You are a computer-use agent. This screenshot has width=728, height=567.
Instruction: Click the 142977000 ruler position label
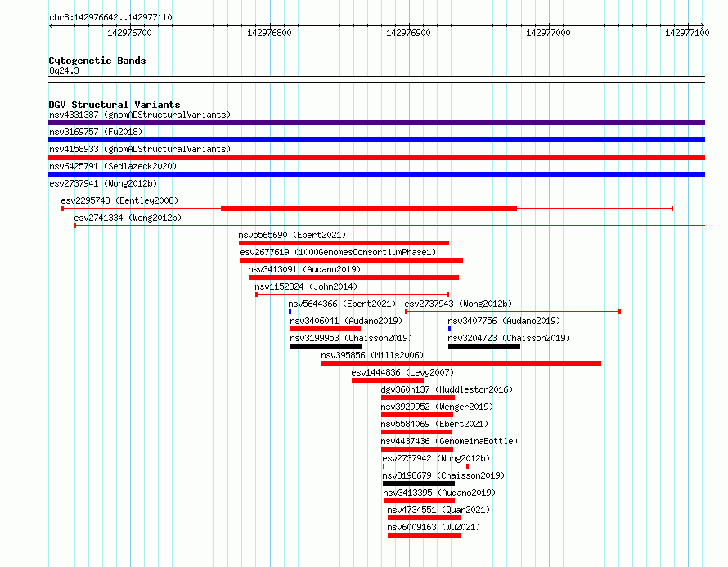coord(548,33)
